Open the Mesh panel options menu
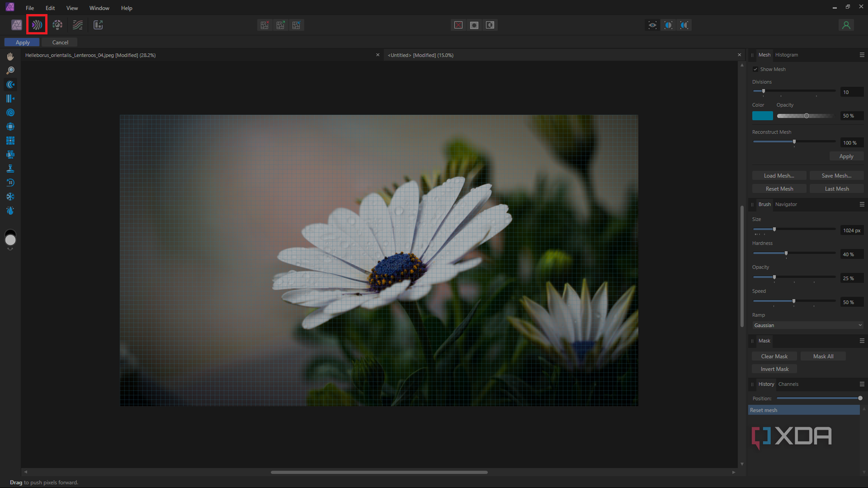Viewport: 868px width, 488px height. tap(862, 55)
